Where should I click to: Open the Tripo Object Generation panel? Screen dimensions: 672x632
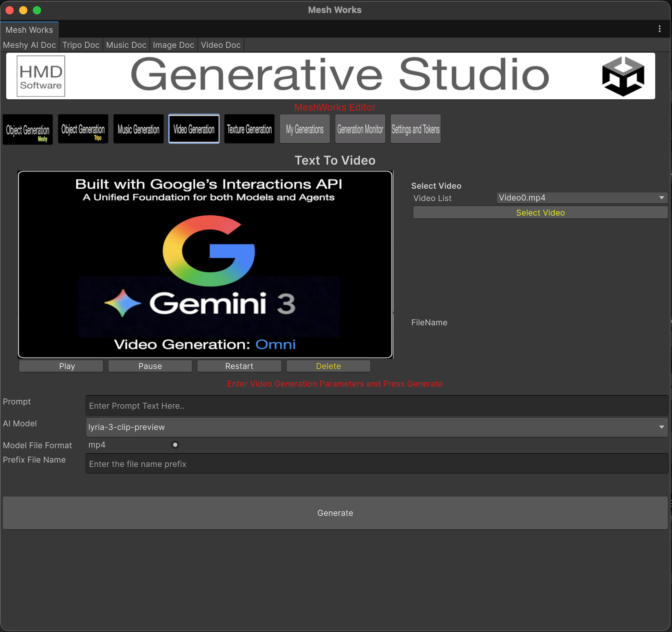[83, 129]
